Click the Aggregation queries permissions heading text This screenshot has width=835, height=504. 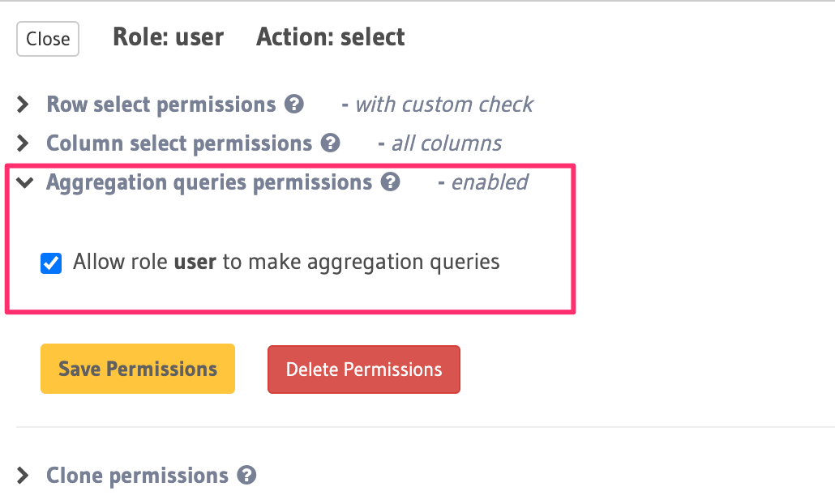pyautogui.click(x=209, y=182)
